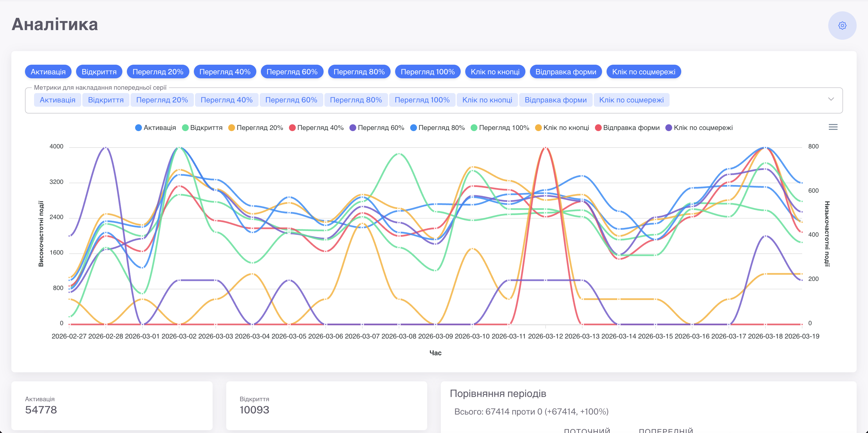Screen dimensions: 868x433
Task: Toggle the Клік по кнопці filter button
Action: tap(495, 72)
